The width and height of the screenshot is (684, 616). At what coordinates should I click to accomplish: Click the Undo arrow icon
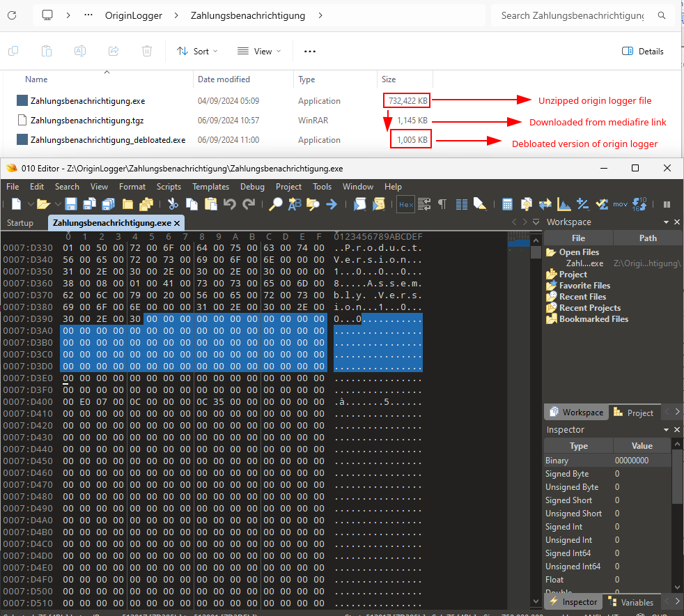pos(229,203)
